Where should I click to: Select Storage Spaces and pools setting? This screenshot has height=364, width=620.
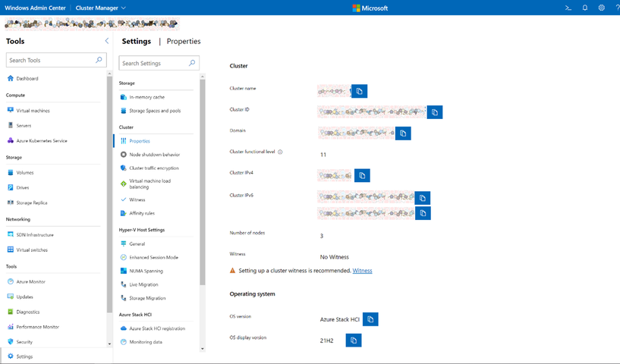click(x=156, y=111)
